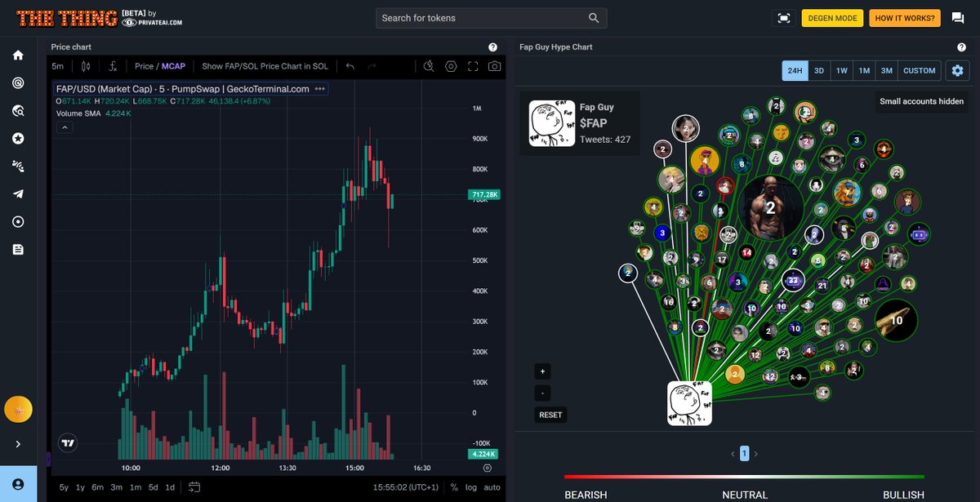Screen dimensions: 980x502
Task: Open hype chart settings gear
Action: (x=958, y=71)
